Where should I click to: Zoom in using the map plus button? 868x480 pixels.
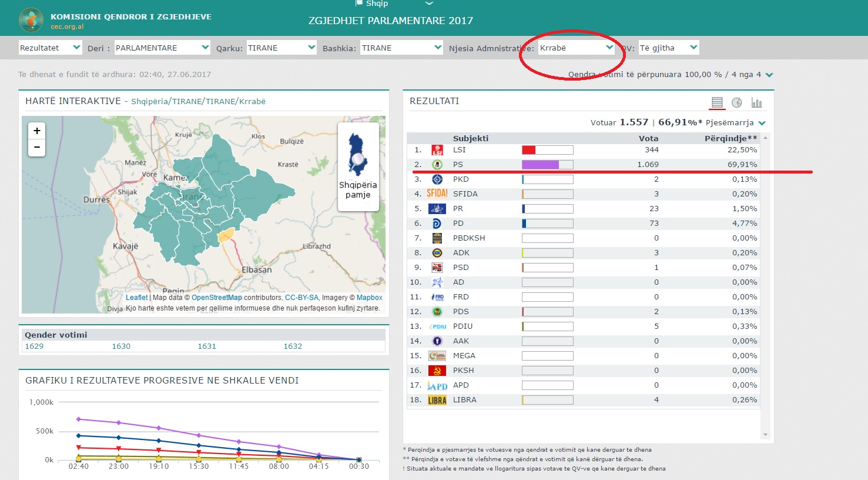[36, 131]
